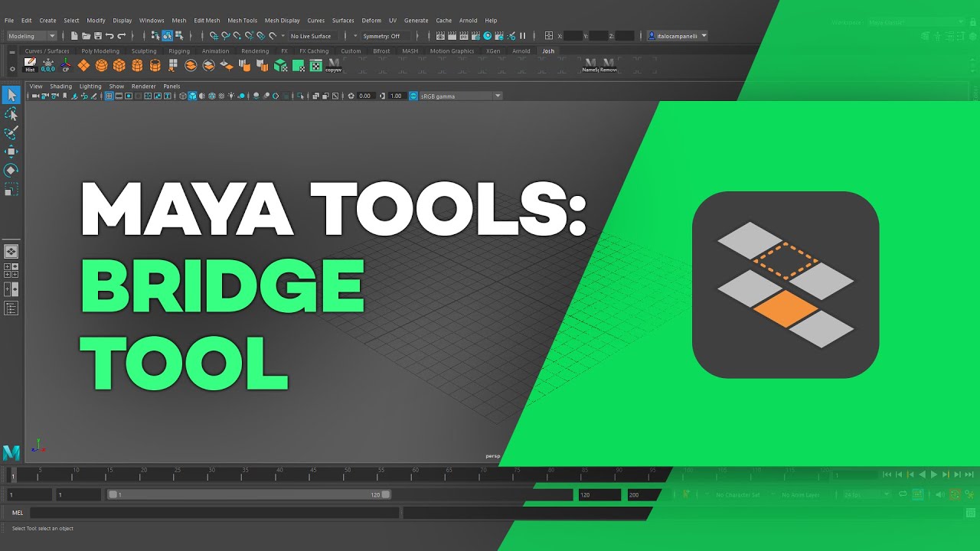Toggle Smooth Shade All cube button
Image resolution: width=980 pixels, height=551 pixels.
pyautogui.click(x=192, y=96)
